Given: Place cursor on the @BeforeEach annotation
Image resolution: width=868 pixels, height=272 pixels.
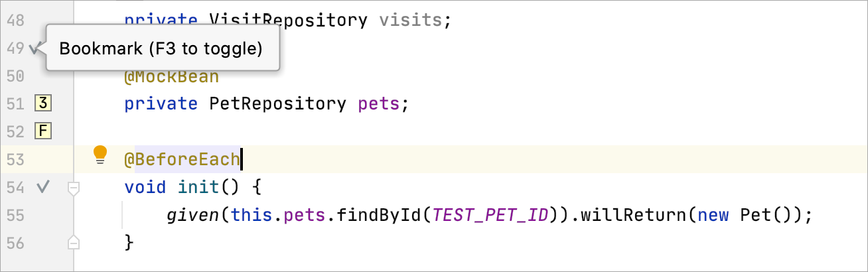Looking at the screenshot, I should click(x=182, y=160).
